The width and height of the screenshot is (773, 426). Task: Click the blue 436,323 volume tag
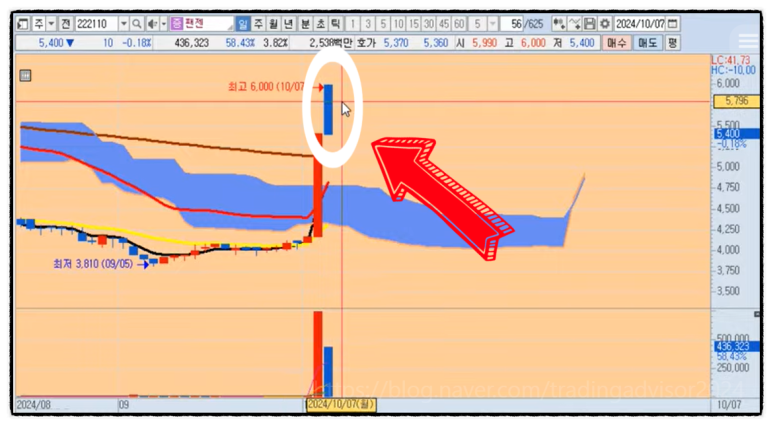pos(737,346)
